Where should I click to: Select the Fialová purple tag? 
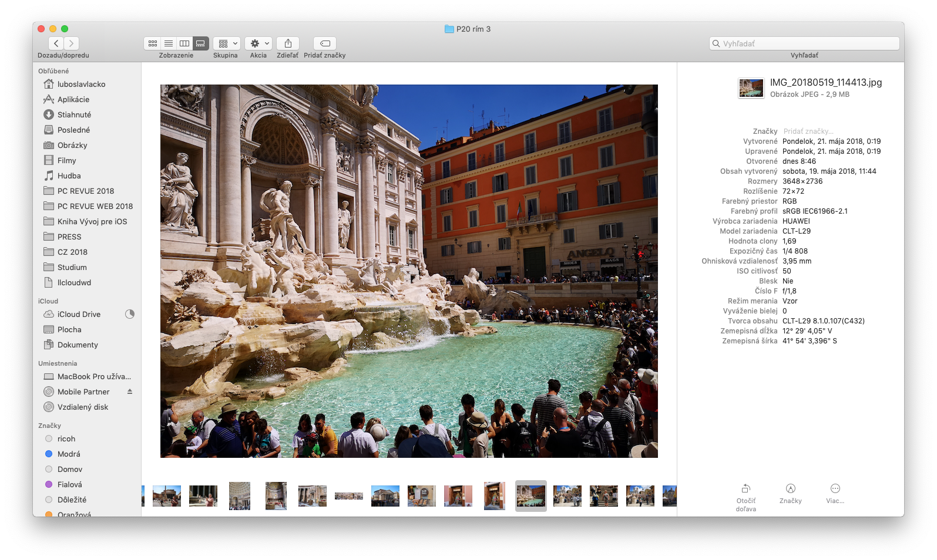[69, 485]
